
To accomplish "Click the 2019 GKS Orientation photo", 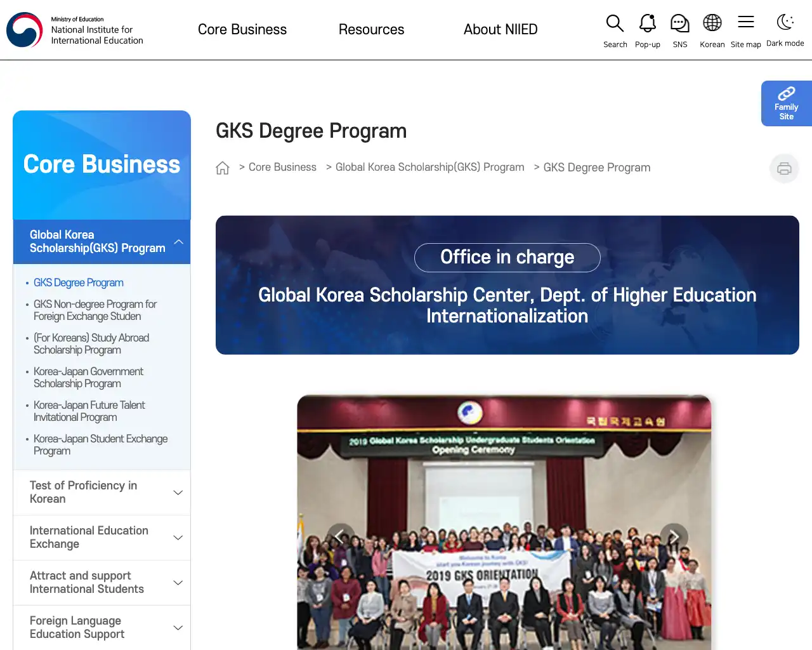I will point(504,522).
